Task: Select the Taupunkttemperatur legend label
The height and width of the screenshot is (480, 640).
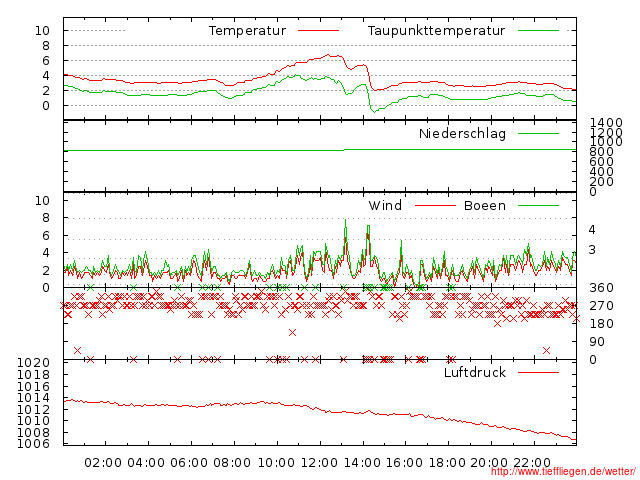Action: click(x=436, y=31)
